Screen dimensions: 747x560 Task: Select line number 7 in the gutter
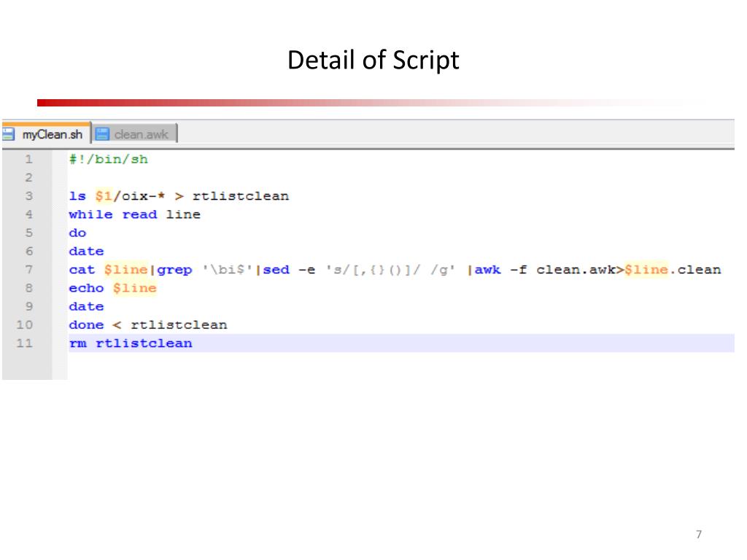[x=28, y=270]
